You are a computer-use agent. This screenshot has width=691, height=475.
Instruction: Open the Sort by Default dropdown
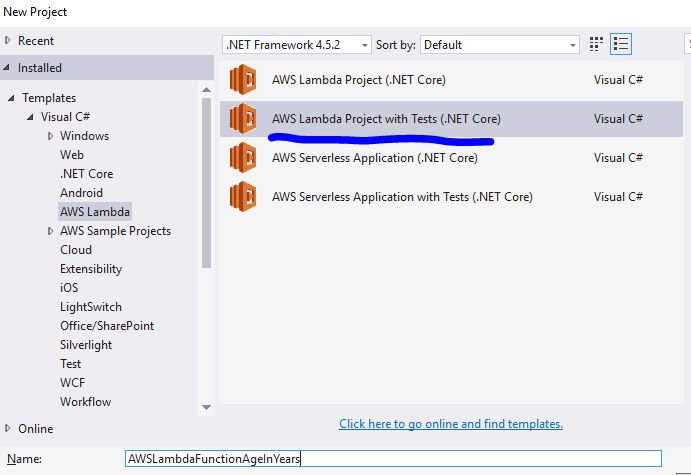pyautogui.click(x=500, y=45)
